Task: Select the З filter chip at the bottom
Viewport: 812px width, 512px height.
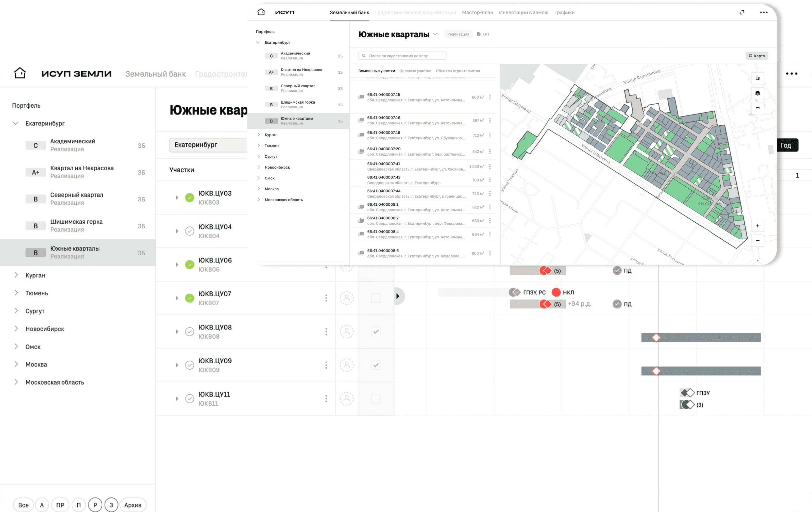Action: [x=111, y=505]
